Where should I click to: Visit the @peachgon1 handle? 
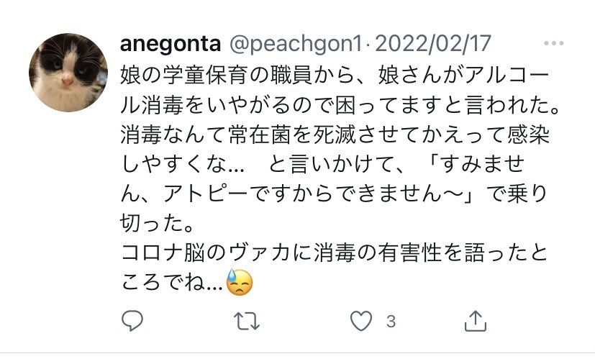click(x=296, y=44)
